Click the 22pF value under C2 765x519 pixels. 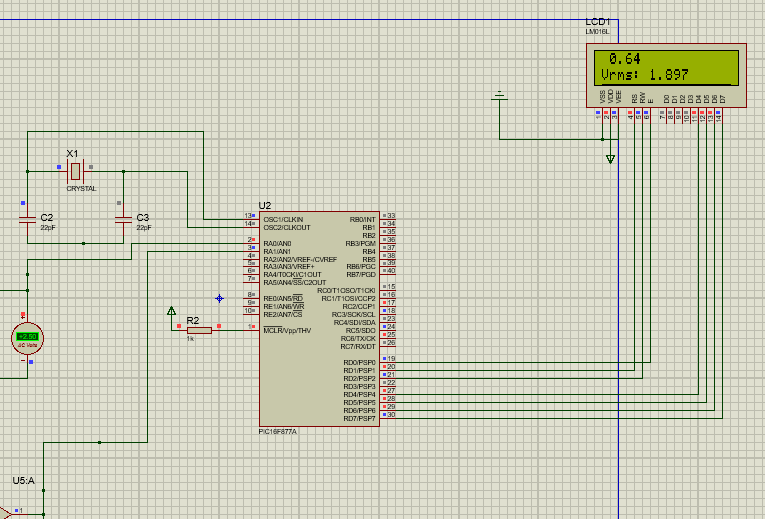(48, 228)
